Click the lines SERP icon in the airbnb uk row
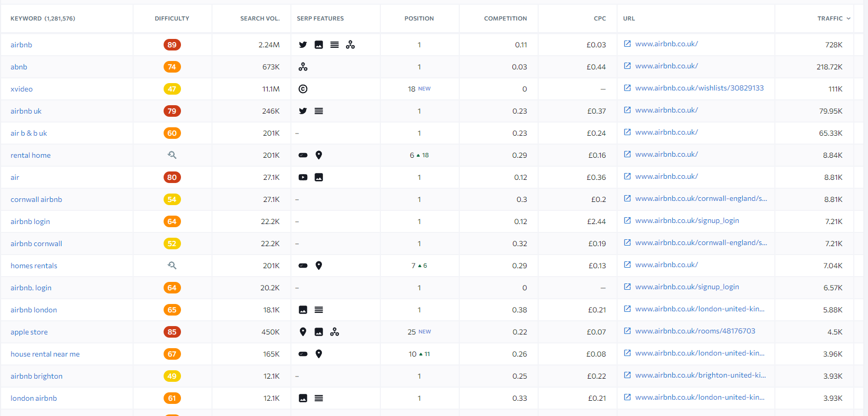868x416 pixels. point(319,111)
